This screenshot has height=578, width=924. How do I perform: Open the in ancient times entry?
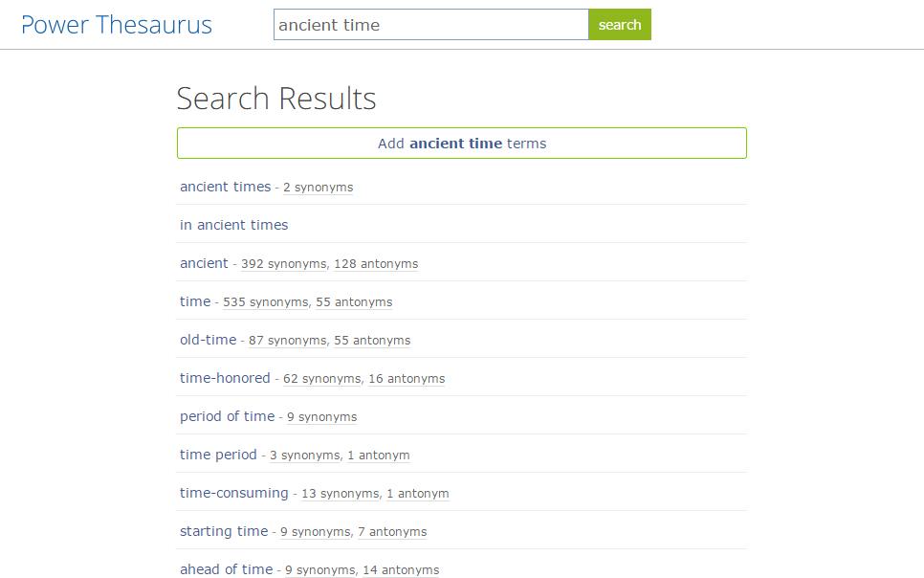(x=234, y=225)
